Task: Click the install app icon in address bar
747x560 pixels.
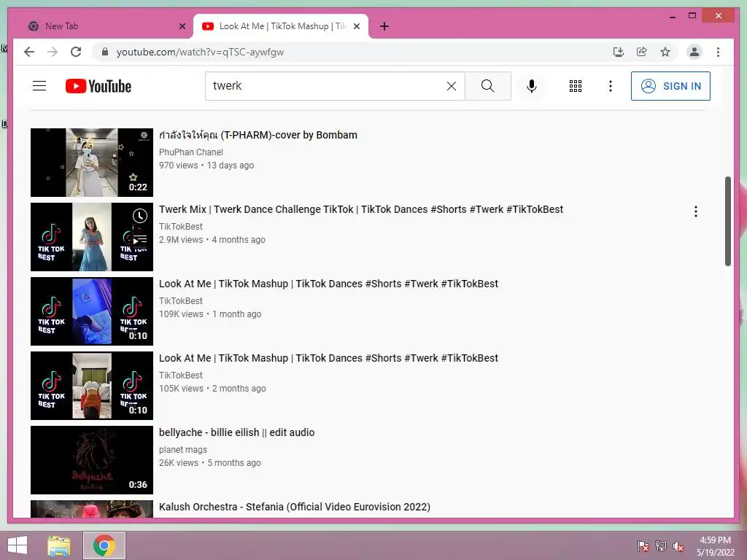Action: click(619, 52)
